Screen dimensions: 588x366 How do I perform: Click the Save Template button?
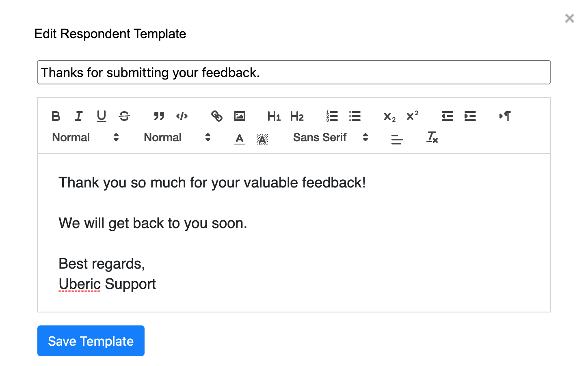point(91,341)
